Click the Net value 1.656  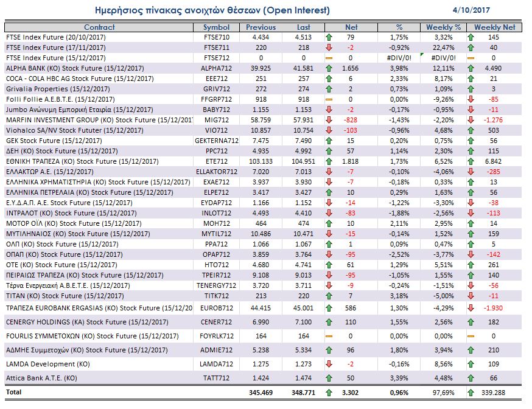(x=350, y=68)
